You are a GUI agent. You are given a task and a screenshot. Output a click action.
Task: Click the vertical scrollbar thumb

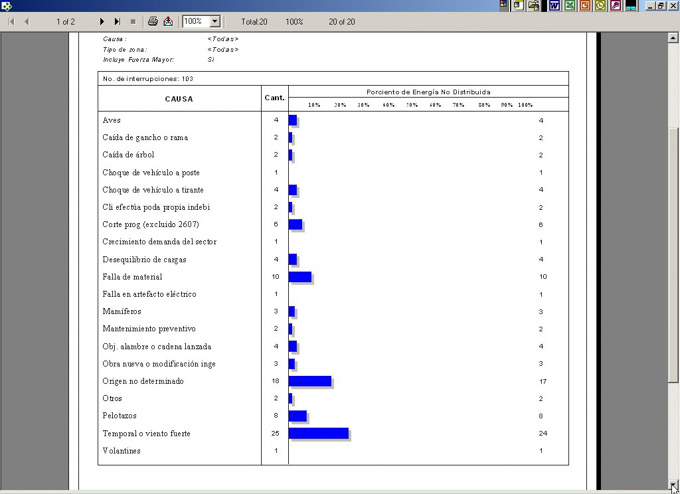pos(673,250)
